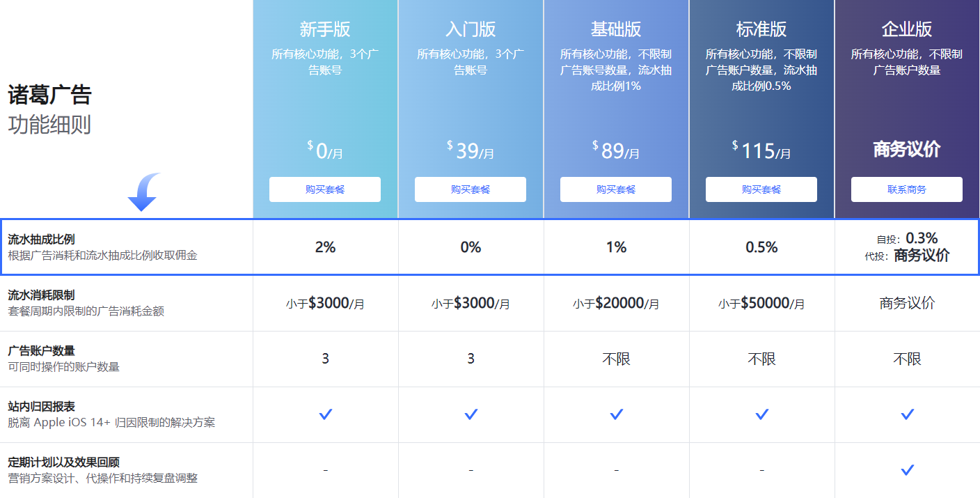Buy the $115 per month 标准版 plan
This screenshot has height=498, width=980.
(761, 189)
